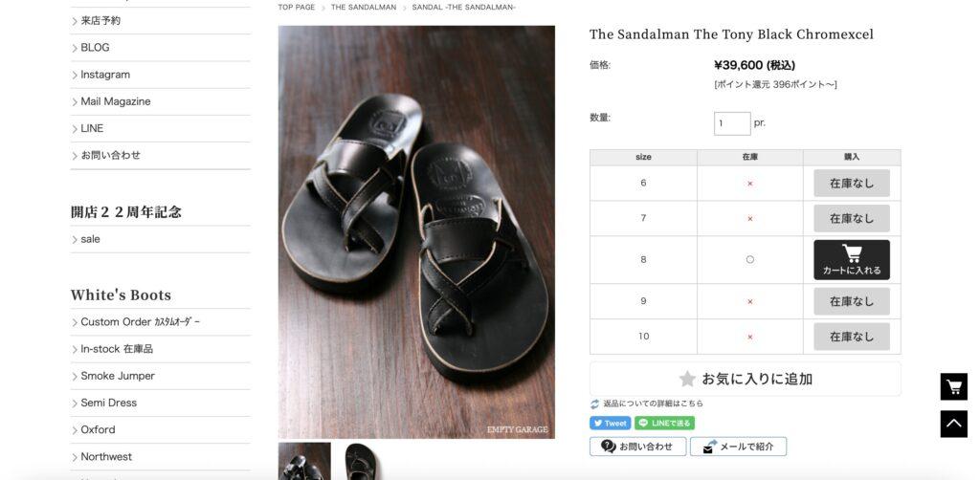980x480 pixels.
Task: Send product via LINE button
Action: pos(664,424)
